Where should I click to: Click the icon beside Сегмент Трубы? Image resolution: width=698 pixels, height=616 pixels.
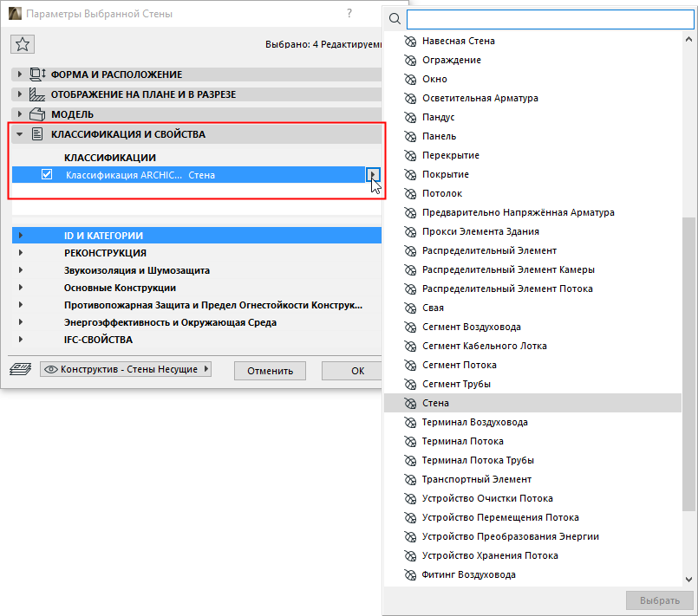410,384
